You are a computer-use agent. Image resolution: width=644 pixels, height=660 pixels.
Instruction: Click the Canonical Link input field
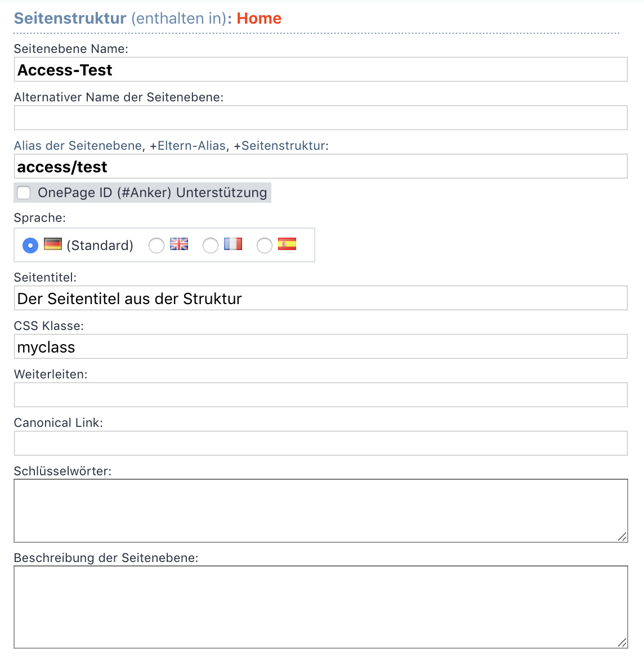[x=320, y=443]
